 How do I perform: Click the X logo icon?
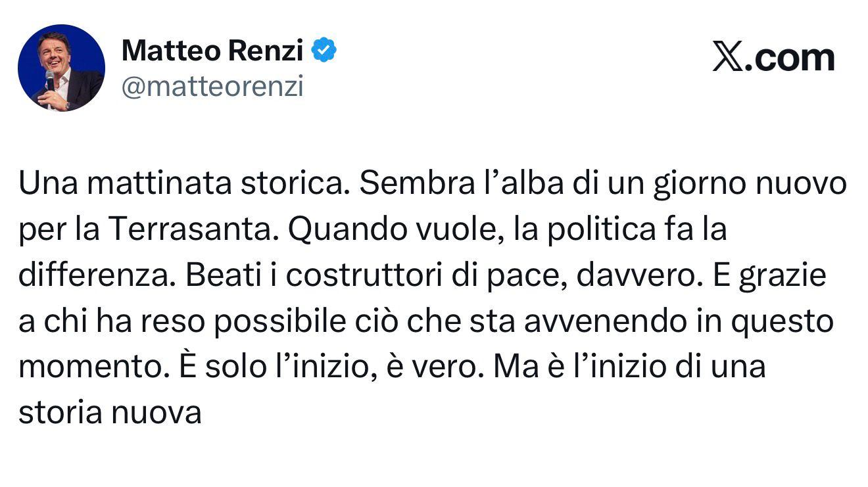[x=727, y=58]
